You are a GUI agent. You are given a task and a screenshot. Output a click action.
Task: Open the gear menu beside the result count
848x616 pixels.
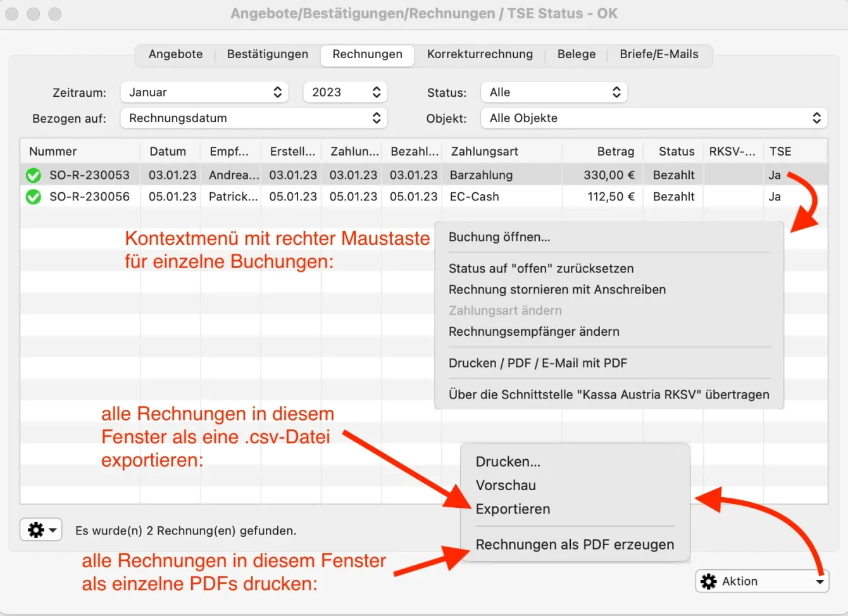point(41,529)
